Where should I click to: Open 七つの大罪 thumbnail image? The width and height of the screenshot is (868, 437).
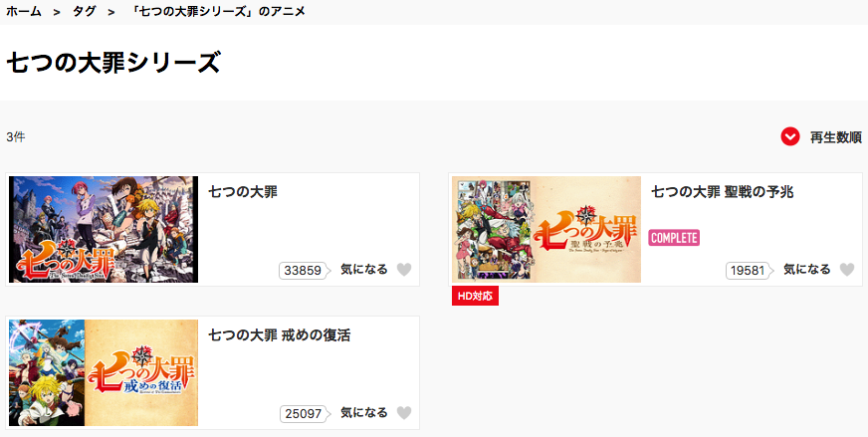(x=104, y=229)
